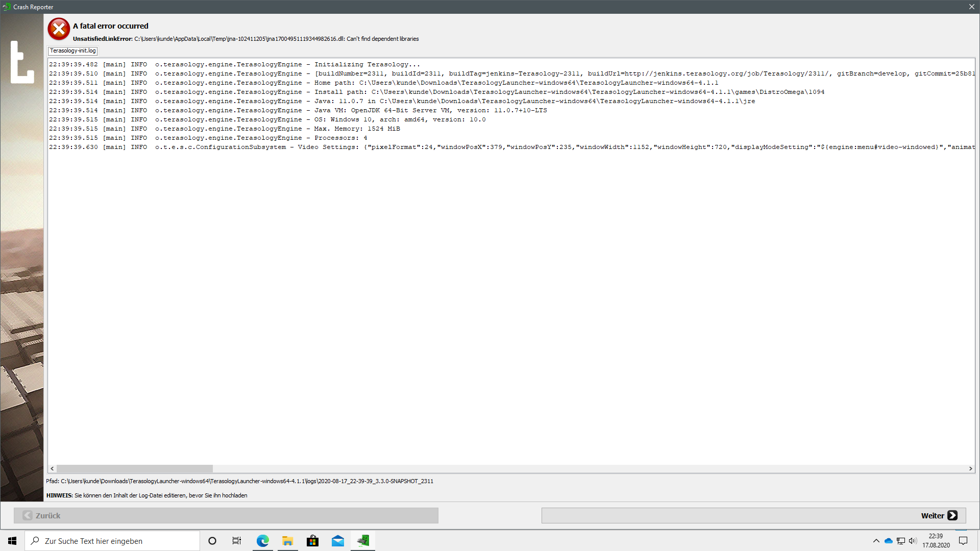Click the scroll left arrow of log view
This screenshot has width=980, height=551.
tap(52, 468)
